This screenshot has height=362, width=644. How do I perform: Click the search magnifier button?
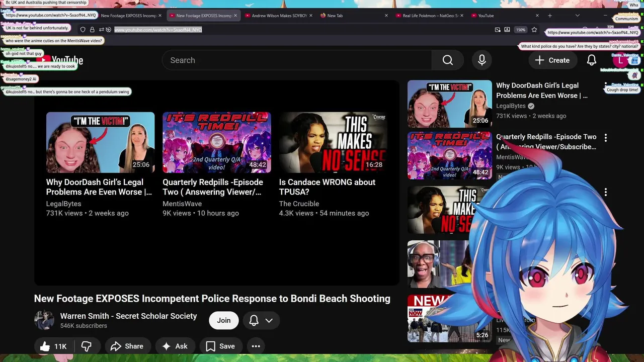click(448, 60)
